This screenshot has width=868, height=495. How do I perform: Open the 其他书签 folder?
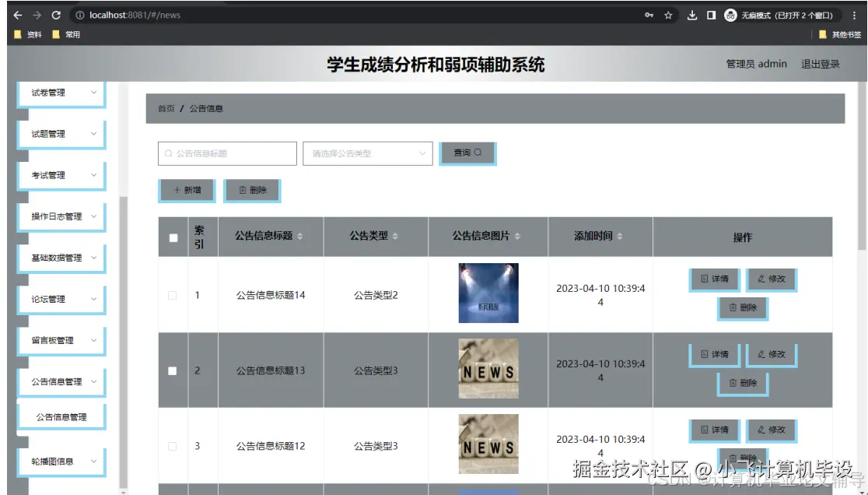point(840,34)
